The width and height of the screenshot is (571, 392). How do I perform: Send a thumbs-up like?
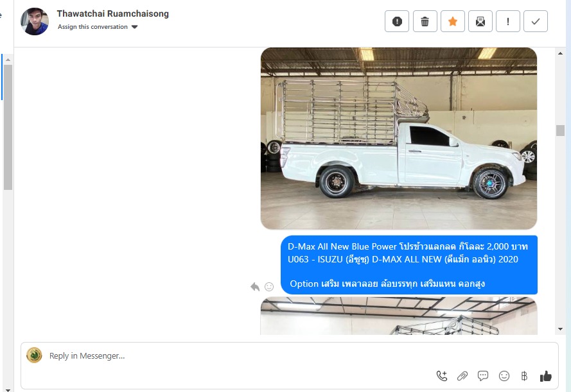pos(545,376)
